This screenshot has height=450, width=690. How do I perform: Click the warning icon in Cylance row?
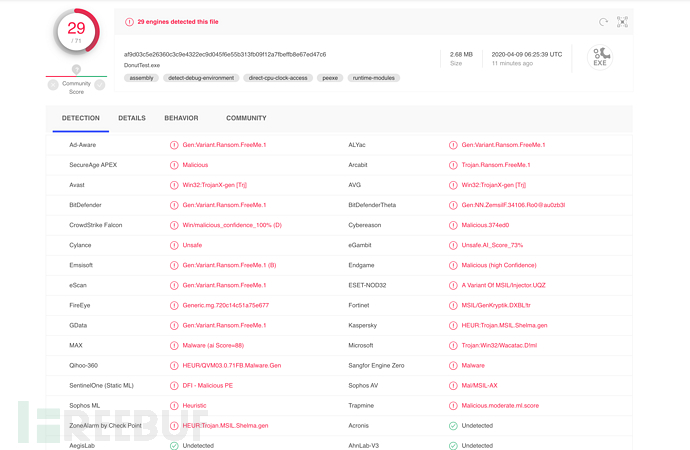click(x=174, y=245)
